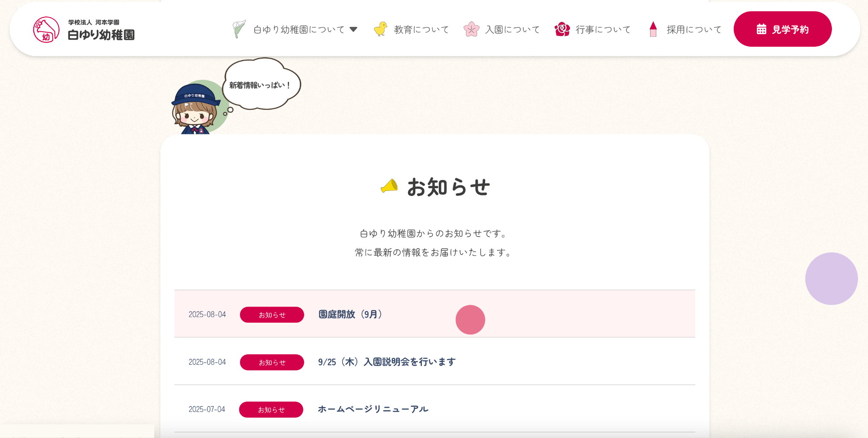868x438 pixels.
Task: Click the flower icon beside 入園について
Action: [x=471, y=29]
